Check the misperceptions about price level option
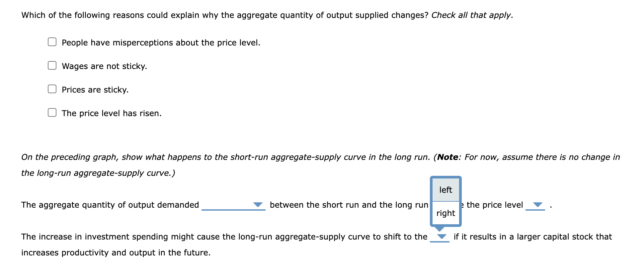Image resolution: width=644 pixels, height=274 pixels. pos(52,41)
